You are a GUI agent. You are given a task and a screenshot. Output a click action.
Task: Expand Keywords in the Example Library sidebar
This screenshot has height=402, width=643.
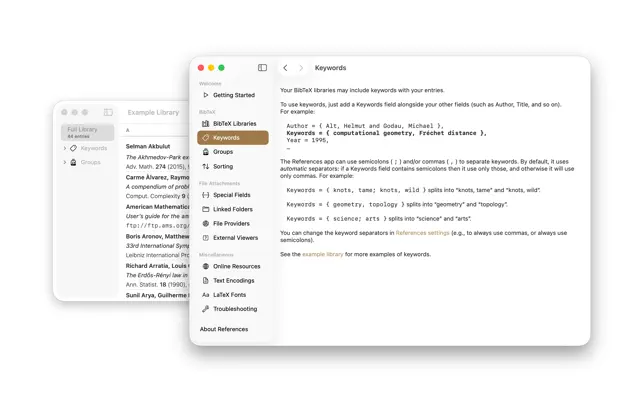point(65,148)
